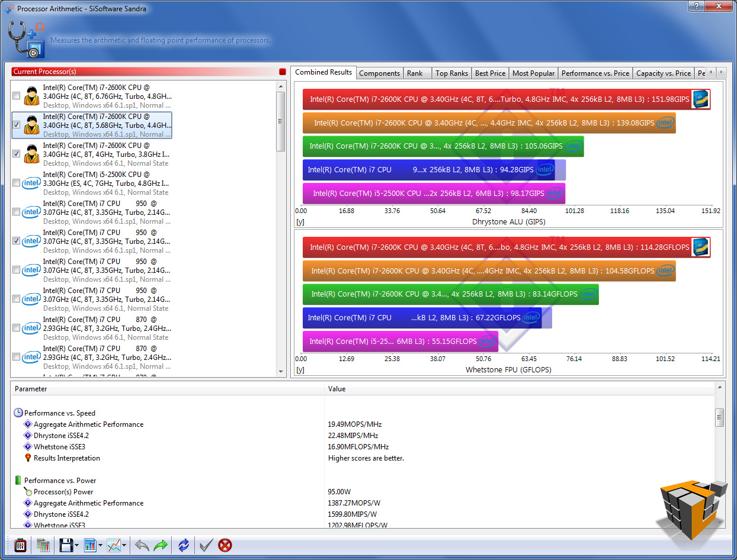Open the dropdown arrow next to the line graph icon
The height and width of the screenshot is (560, 737).
pyautogui.click(x=124, y=546)
